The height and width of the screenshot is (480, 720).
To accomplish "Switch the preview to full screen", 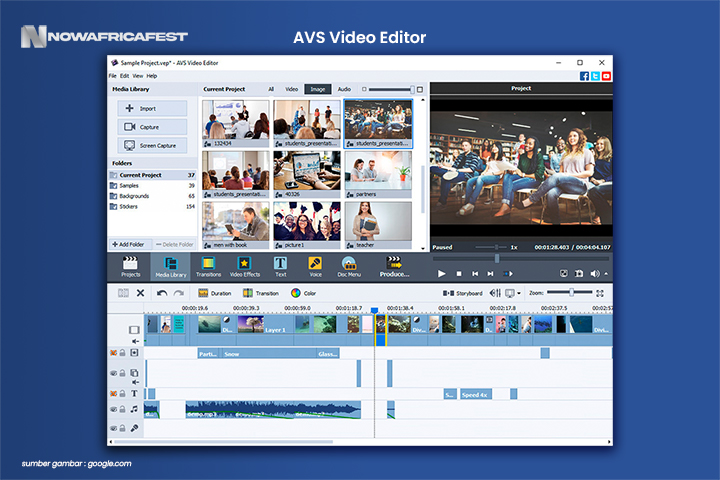I will click(564, 274).
